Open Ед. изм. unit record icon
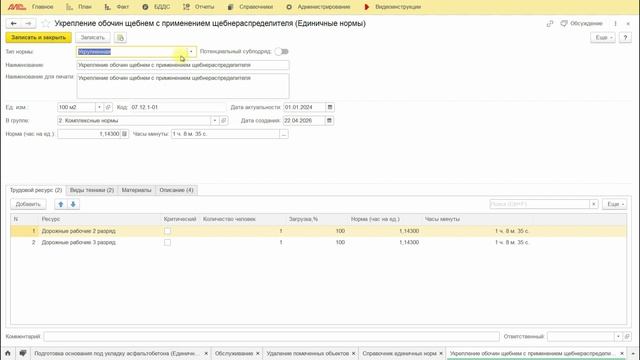 108,107
